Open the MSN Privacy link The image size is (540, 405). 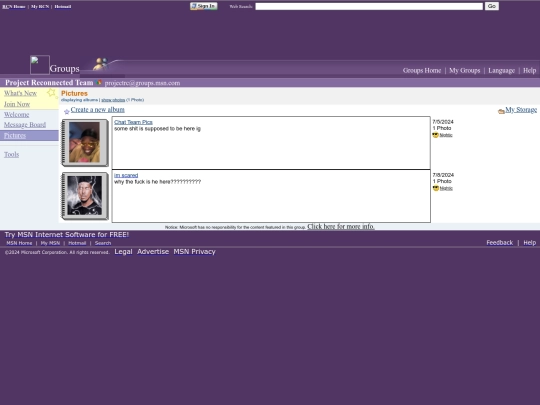click(195, 252)
